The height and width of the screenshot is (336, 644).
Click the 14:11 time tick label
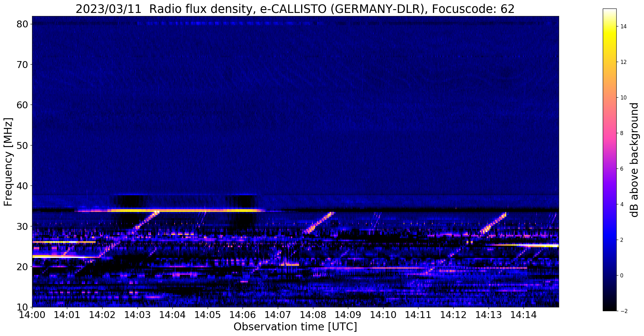tap(418, 315)
